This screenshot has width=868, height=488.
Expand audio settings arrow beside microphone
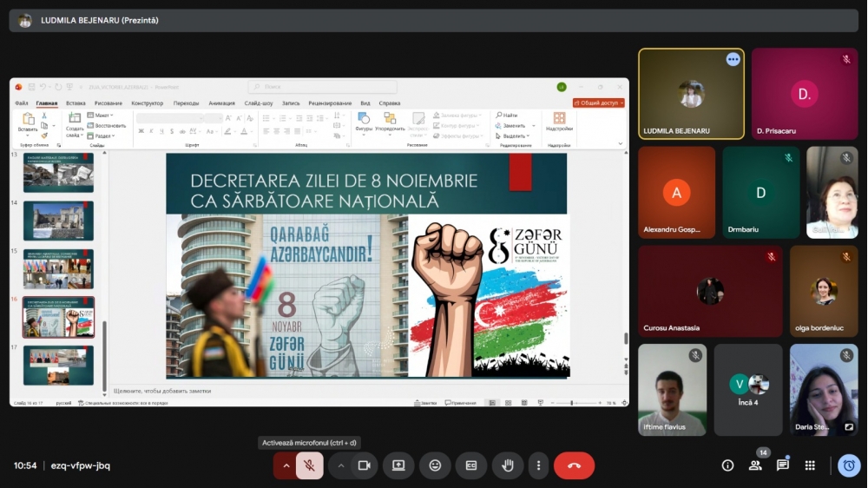pyautogui.click(x=286, y=465)
